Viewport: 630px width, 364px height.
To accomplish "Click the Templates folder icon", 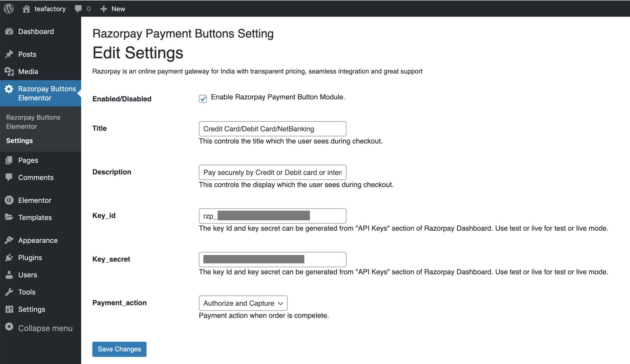I will point(9,217).
